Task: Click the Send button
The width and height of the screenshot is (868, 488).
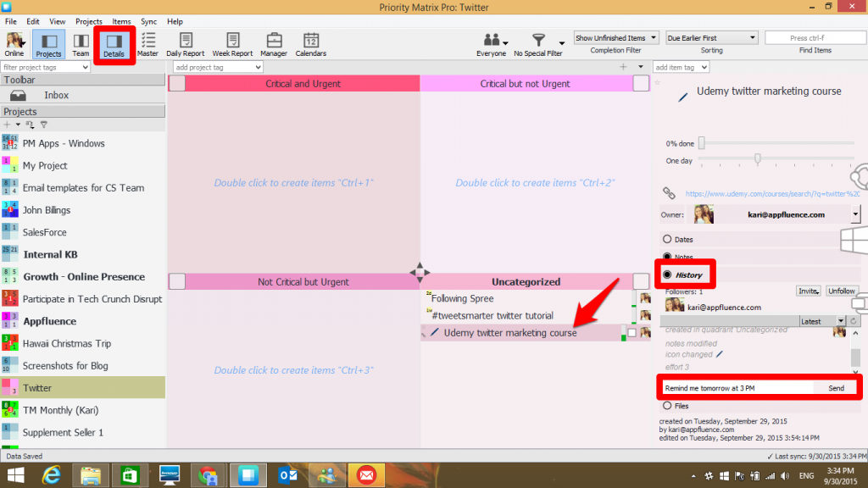Action: pos(836,388)
